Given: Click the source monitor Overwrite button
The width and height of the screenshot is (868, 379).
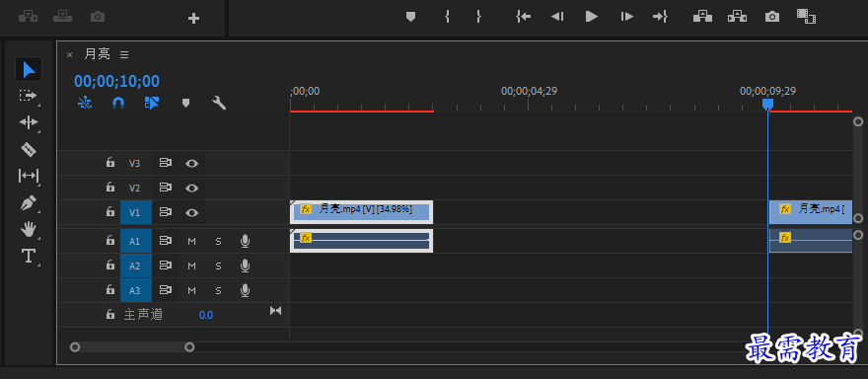Looking at the screenshot, I should coord(62,17).
